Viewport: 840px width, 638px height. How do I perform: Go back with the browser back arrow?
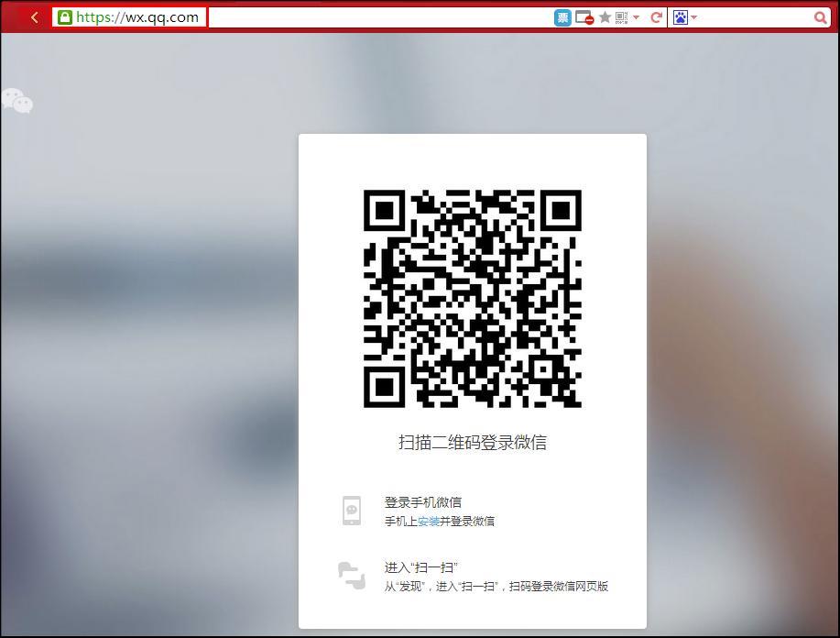coord(35,17)
